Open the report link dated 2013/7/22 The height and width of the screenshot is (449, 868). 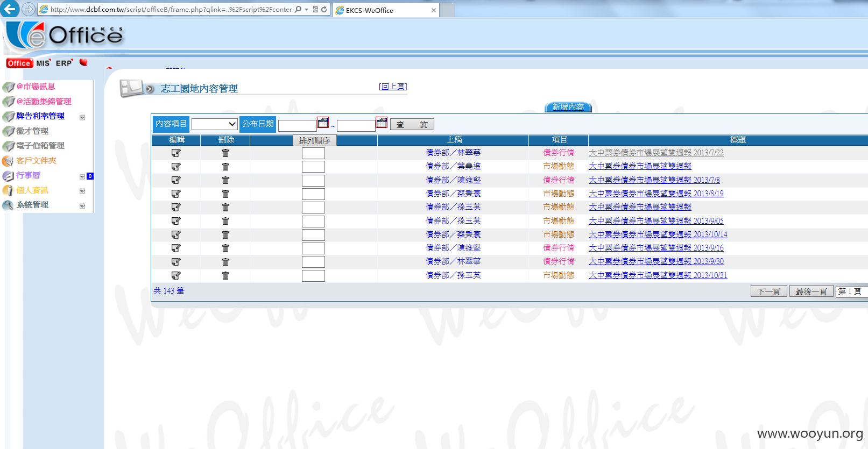pos(656,153)
